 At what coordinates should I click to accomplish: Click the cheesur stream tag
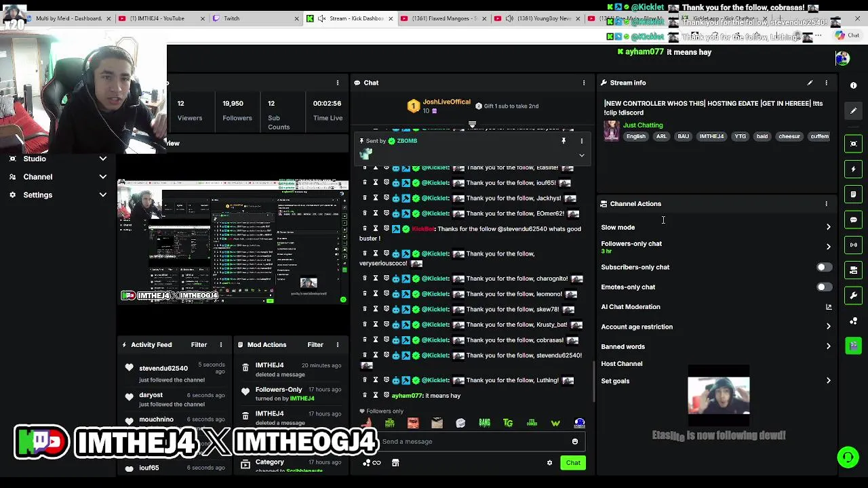[x=789, y=136]
